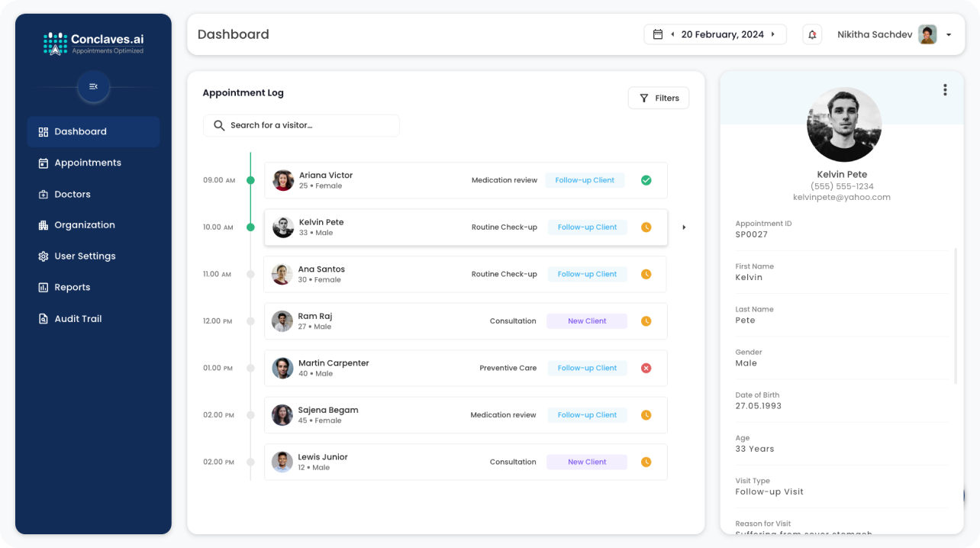
Task: Click the New Client tag for Ram Raj
Action: tap(586, 321)
